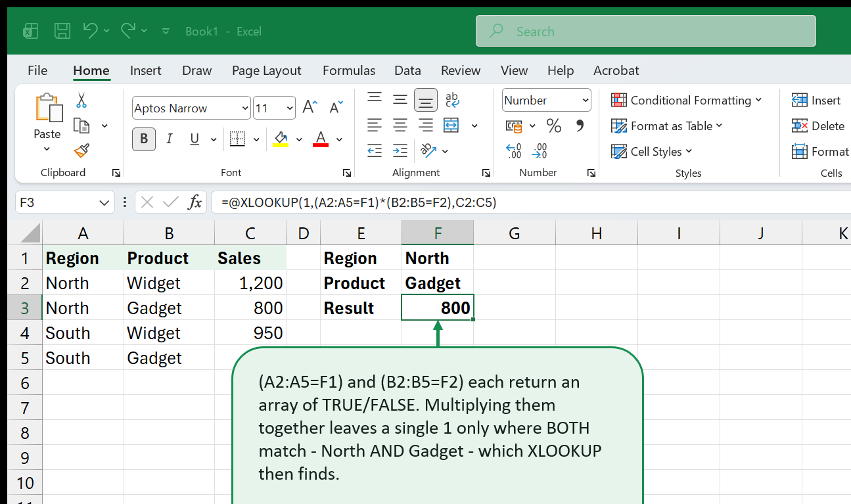Click the Save icon in title bar

[62, 31]
